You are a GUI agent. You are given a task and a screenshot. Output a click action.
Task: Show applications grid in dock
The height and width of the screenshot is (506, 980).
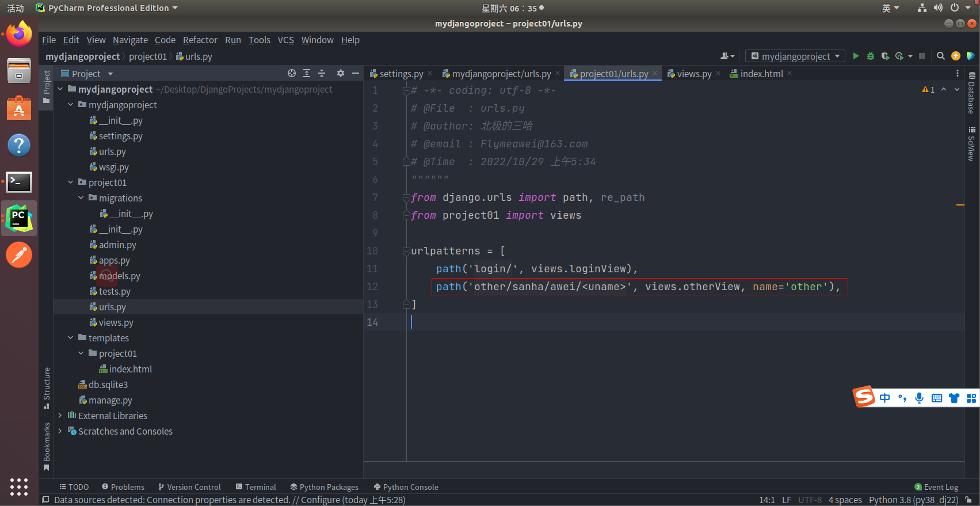19,486
